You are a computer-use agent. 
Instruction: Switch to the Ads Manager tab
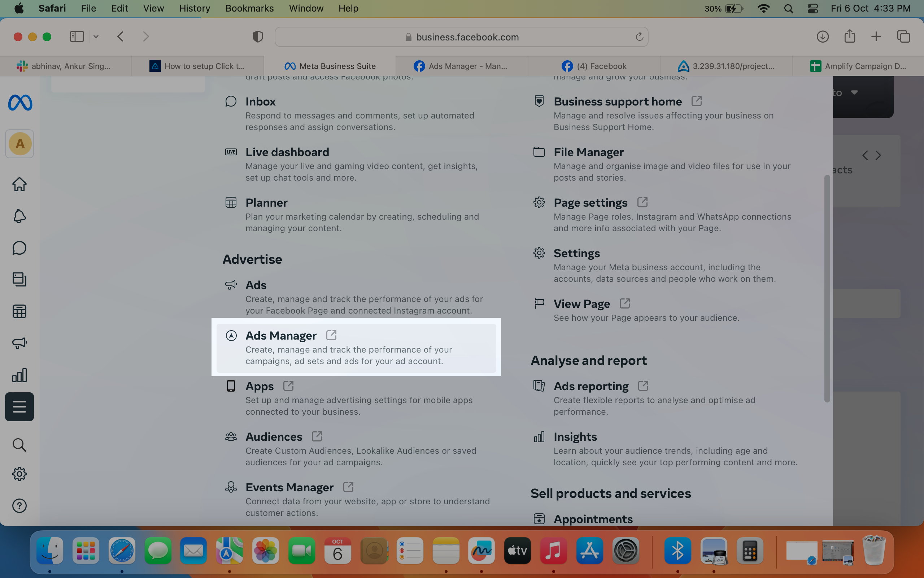(462, 66)
